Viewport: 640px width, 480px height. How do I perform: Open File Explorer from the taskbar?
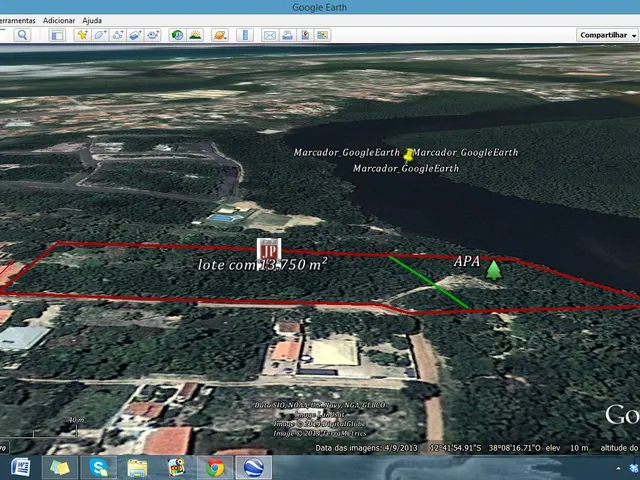click(138, 468)
